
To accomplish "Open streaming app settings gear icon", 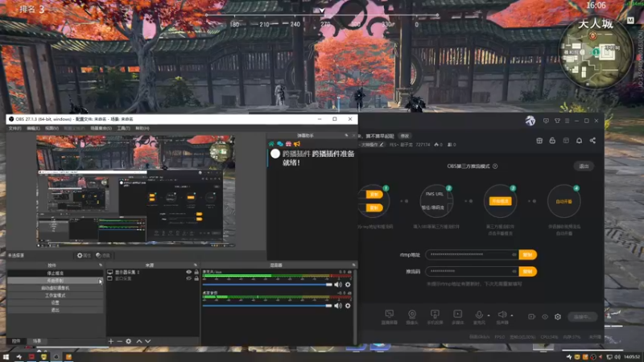I will click(558, 317).
